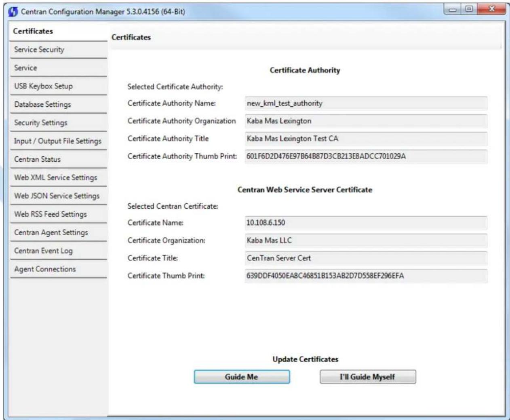
Task: Maximize the Centran Configuration Manager window
Action: click(469, 9)
